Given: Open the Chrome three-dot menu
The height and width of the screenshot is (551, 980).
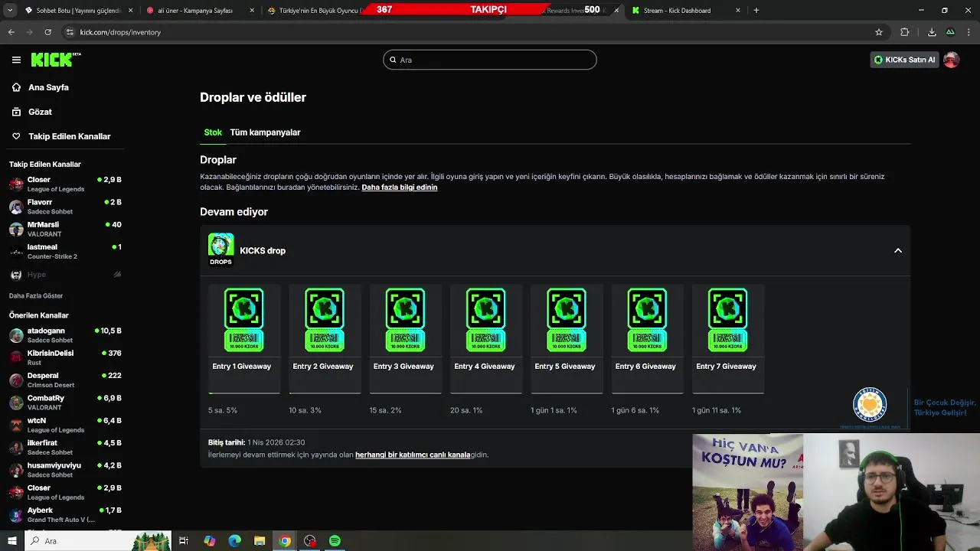Looking at the screenshot, I should point(969,32).
